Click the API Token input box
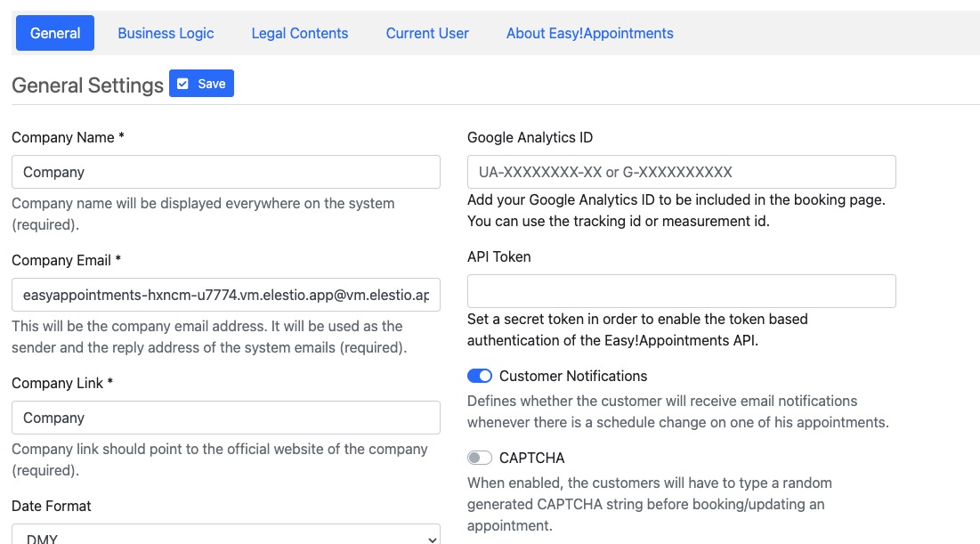This screenshot has width=980, height=544. pyautogui.click(x=681, y=291)
